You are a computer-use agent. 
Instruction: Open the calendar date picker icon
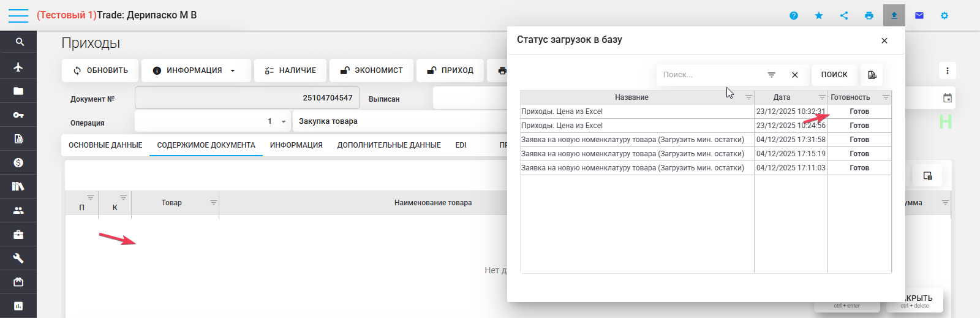948,98
